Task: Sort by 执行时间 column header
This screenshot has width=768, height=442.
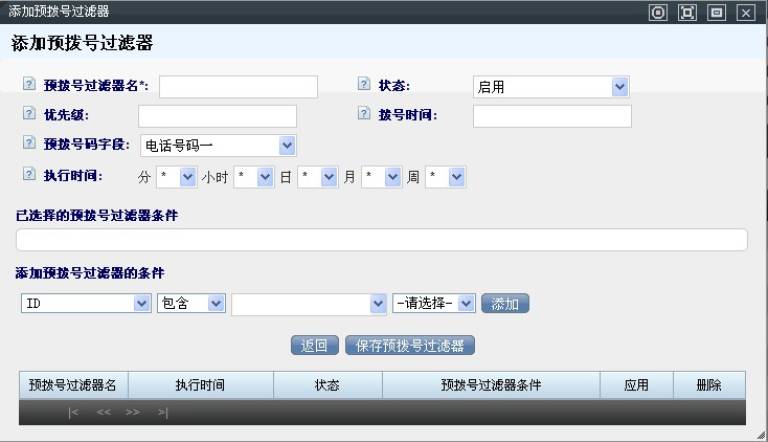Action: click(x=200, y=385)
